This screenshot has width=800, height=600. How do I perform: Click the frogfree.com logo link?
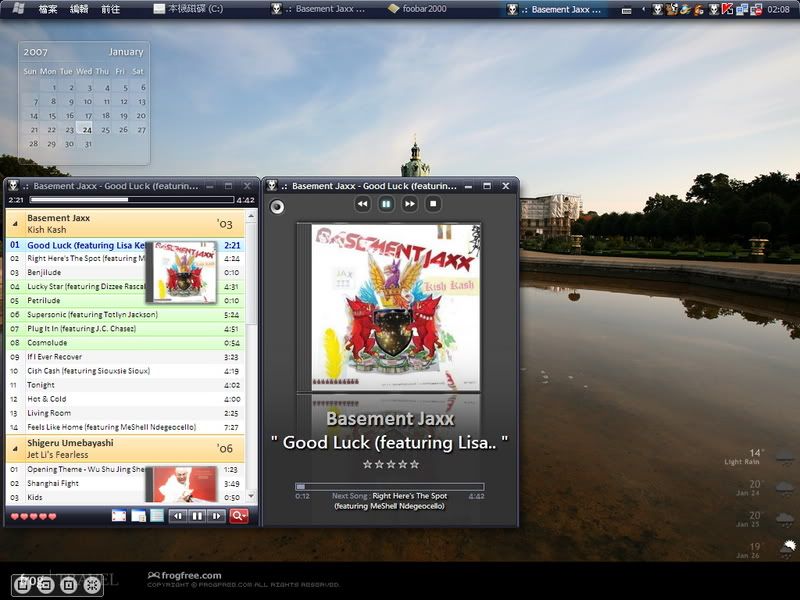[185, 576]
